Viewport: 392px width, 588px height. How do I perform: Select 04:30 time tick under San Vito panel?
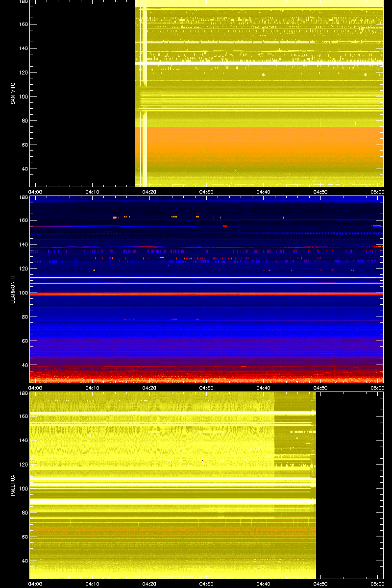pyautogui.click(x=206, y=192)
